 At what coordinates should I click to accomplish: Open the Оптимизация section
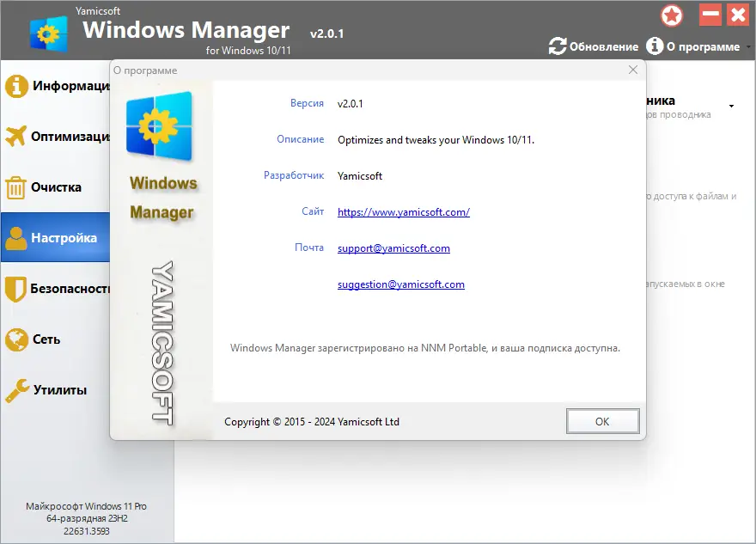[x=56, y=137]
